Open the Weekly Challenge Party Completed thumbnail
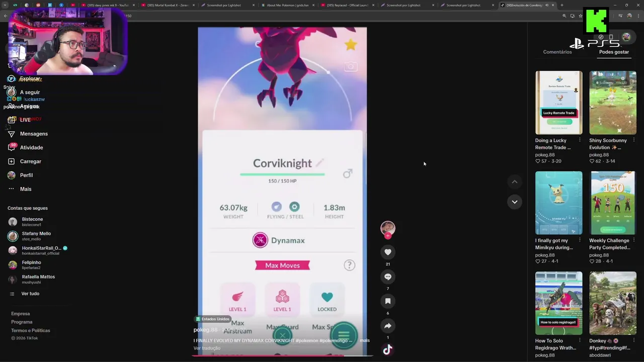 (613, 203)
